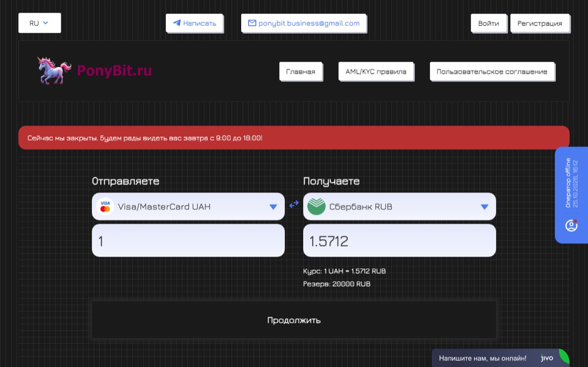This screenshot has width=588, height=367.
Task: Click the Visa/MasterCard card icon
Action: (105, 207)
